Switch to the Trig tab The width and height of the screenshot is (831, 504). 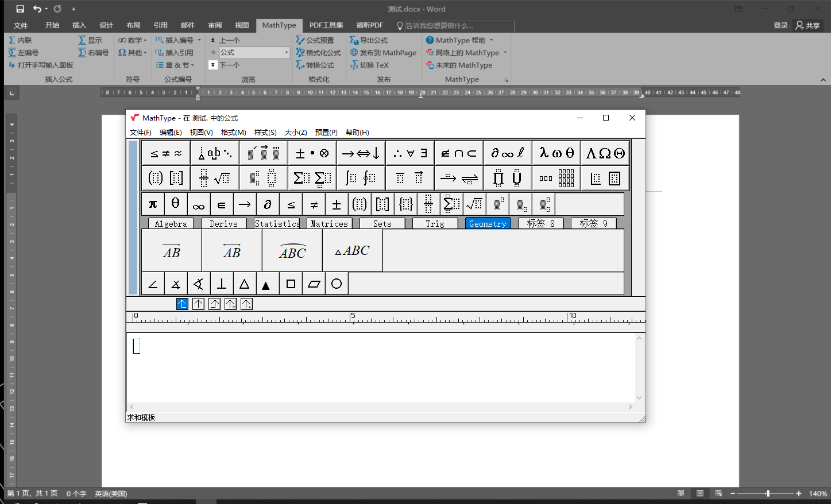(x=435, y=223)
